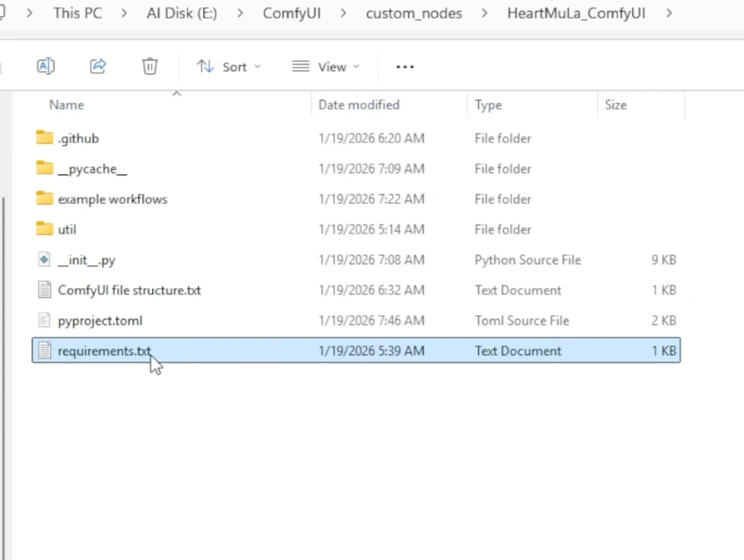Sort files by Date modified column
Viewport: 744px width, 560px height.
pos(358,105)
